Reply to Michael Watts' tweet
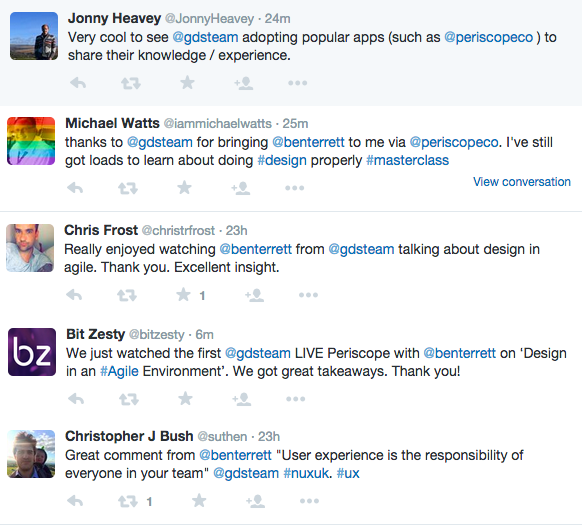 click(75, 188)
